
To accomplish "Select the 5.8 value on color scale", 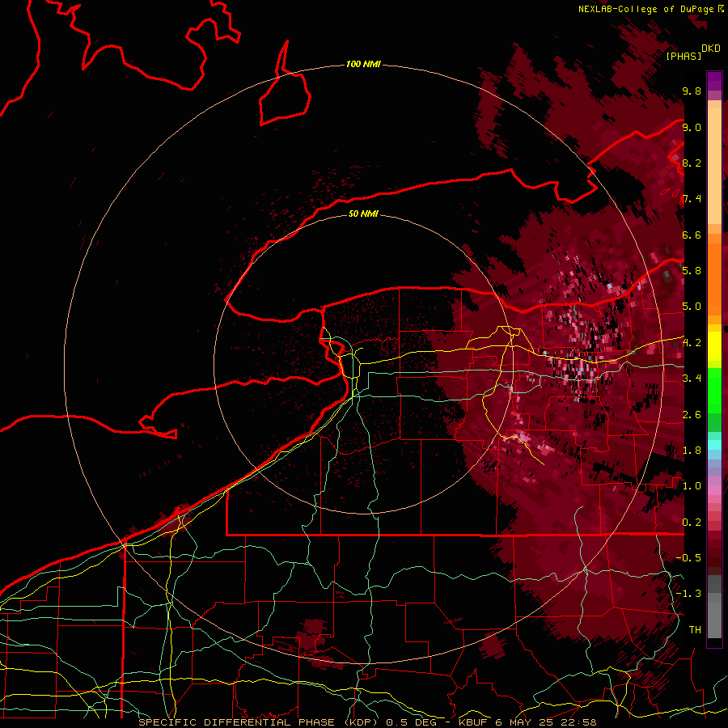I will (692, 271).
